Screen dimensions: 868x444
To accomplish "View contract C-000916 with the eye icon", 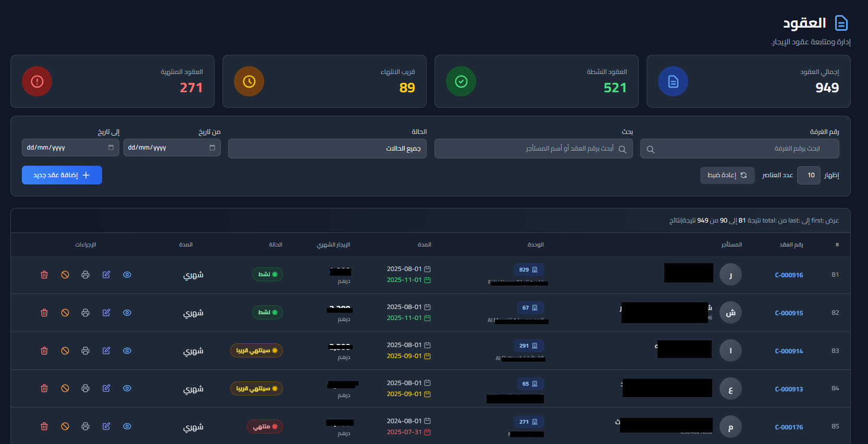I will (x=127, y=275).
